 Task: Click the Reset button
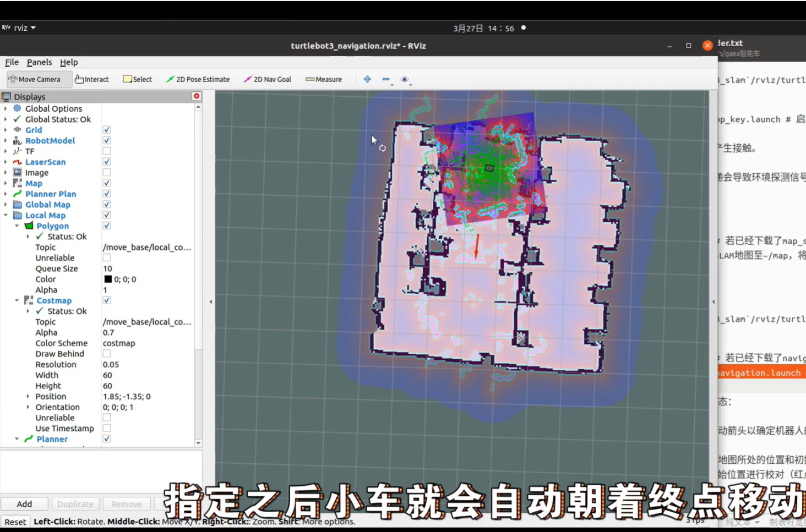[x=15, y=522]
